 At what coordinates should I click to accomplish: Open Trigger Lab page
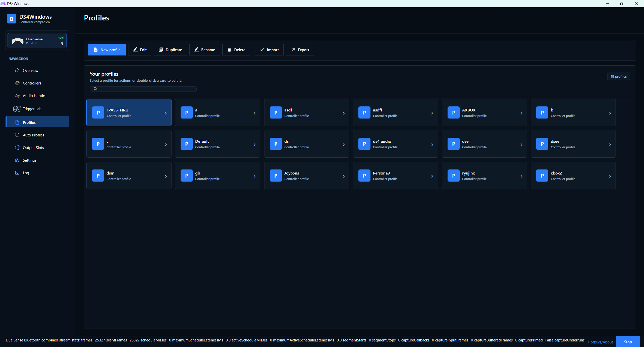click(37, 109)
